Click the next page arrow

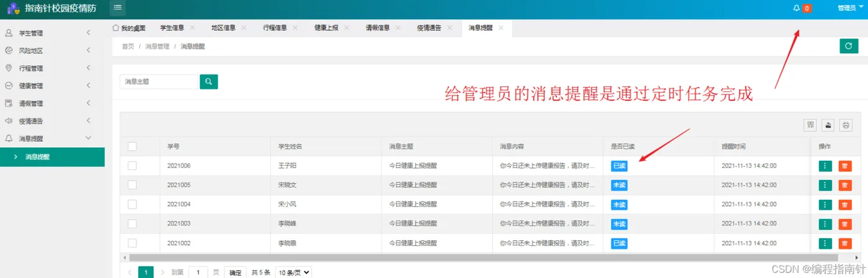[x=162, y=272]
